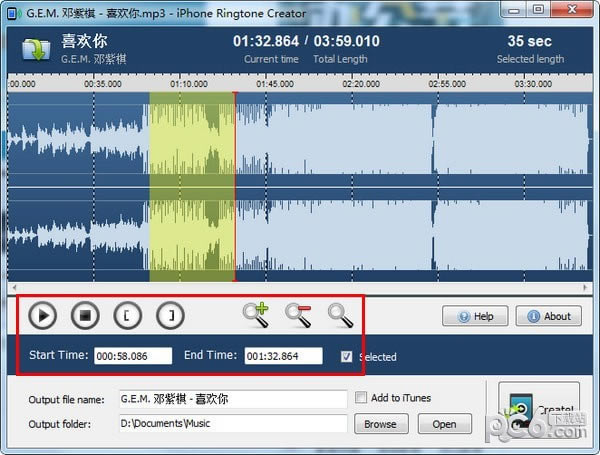The width and height of the screenshot is (600, 455).
Task: Click the zoom-to-fit magnifier icon
Action: (x=341, y=315)
